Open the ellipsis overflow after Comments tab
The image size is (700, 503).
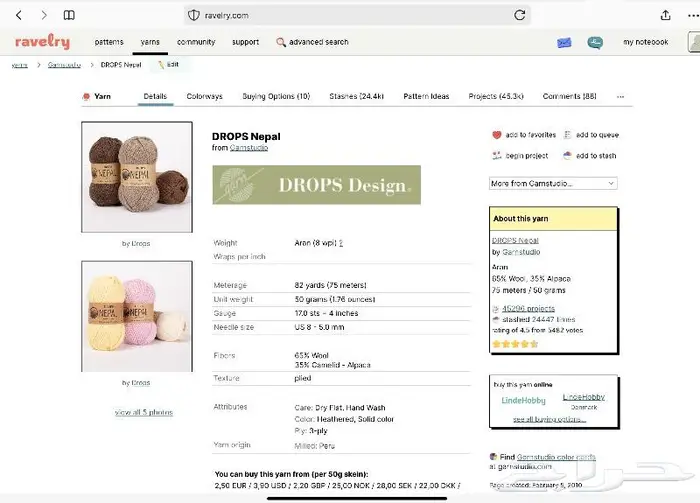click(x=620, y=97)
